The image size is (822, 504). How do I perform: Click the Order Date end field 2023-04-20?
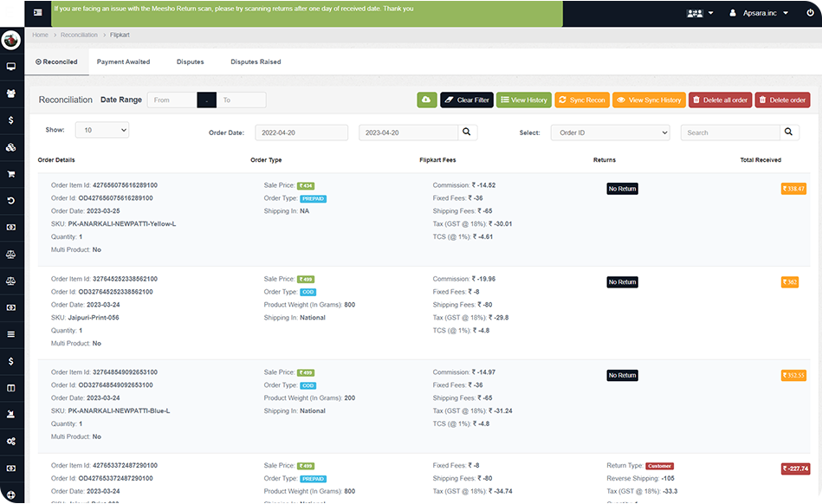coord(408,132)
